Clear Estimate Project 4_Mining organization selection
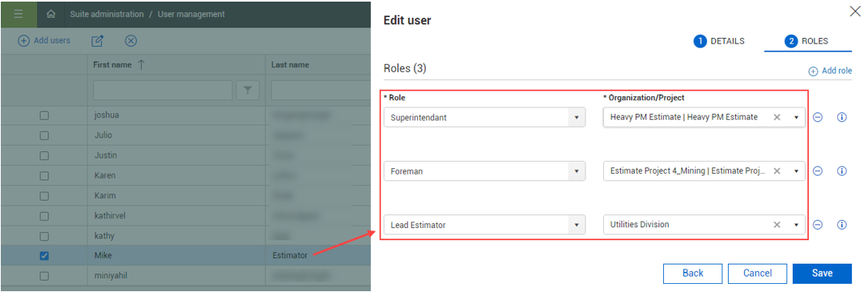The image size is (868, 292). (x=777, y=171)
